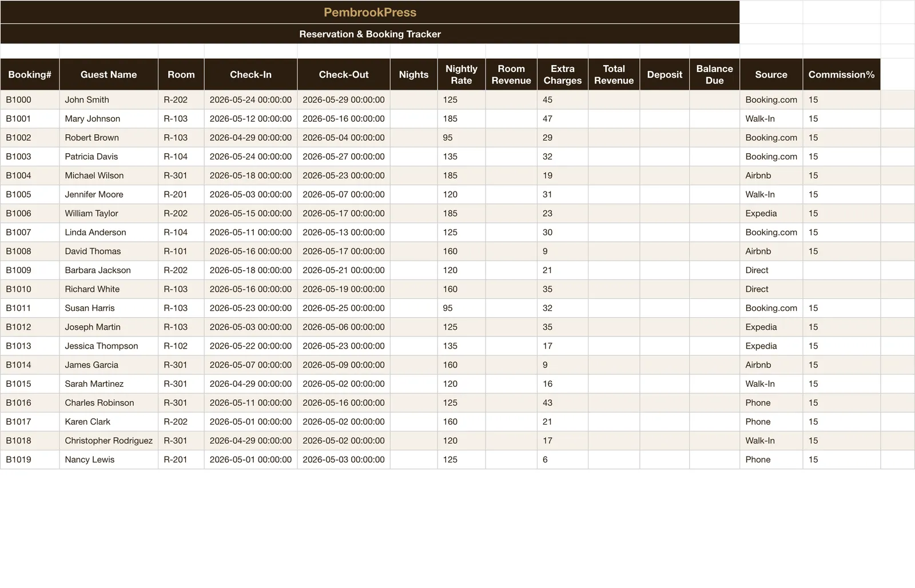Select the Room Revenue cell for booking B1019

tap(511, 459)
